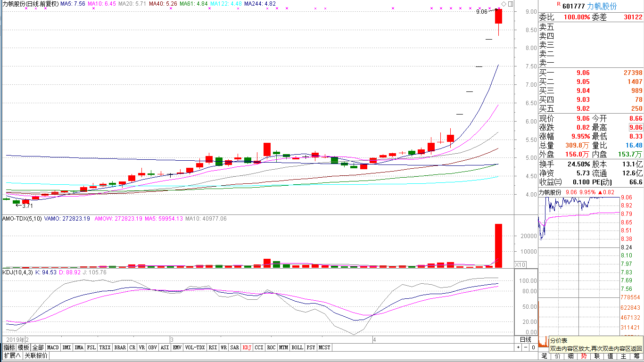The image size is (644, 362).
Task: Click the 换手 24.50% value
Action: (x=579, y=164)
